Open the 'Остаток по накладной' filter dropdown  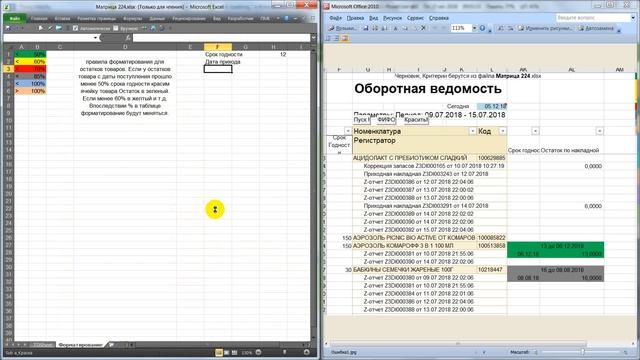[600, 131]
